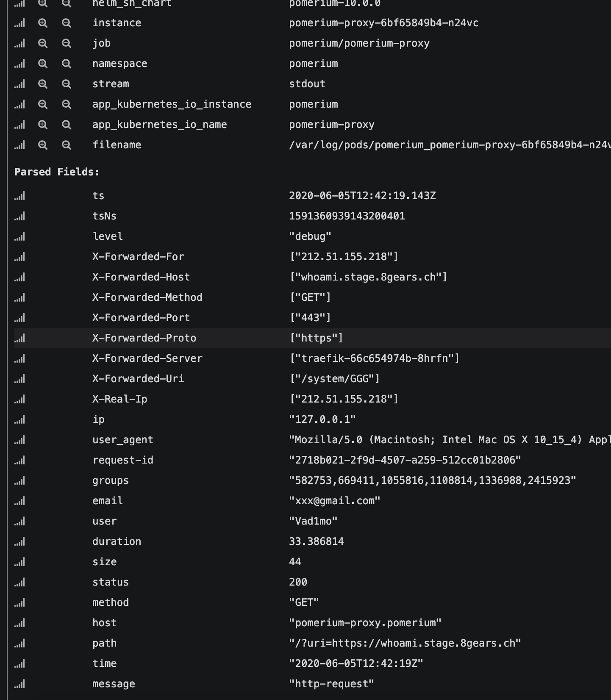Show statistics for the message parsed field
This screenshot has height=700, width=611.
click(19, 684)
